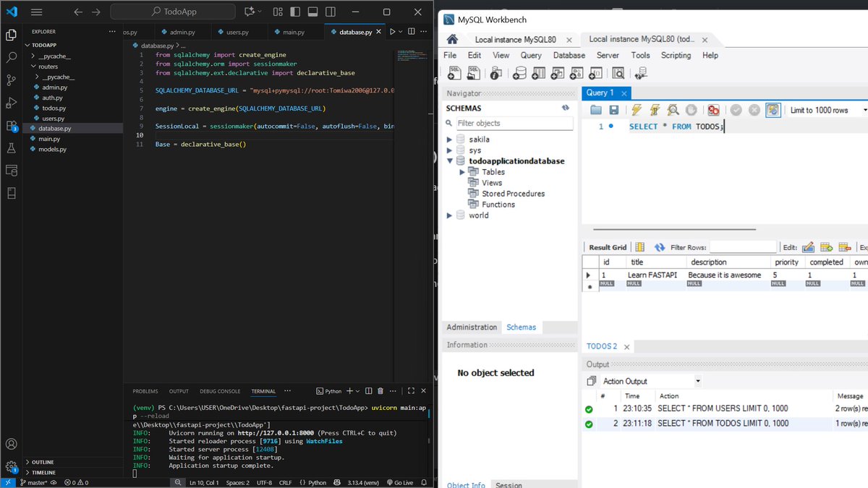Open Testing flask icon in VS Code
The image size is (868, 488).
click(x=11, y=147)
